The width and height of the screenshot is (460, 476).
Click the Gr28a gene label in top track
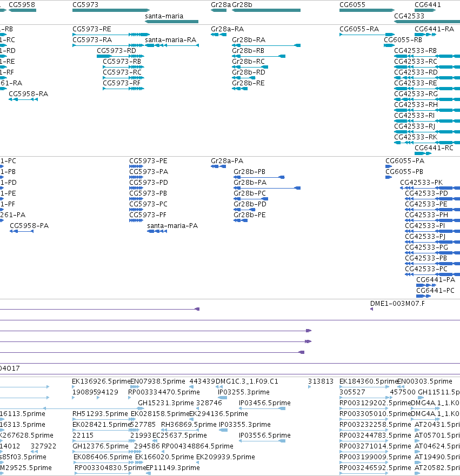point(221,5)
